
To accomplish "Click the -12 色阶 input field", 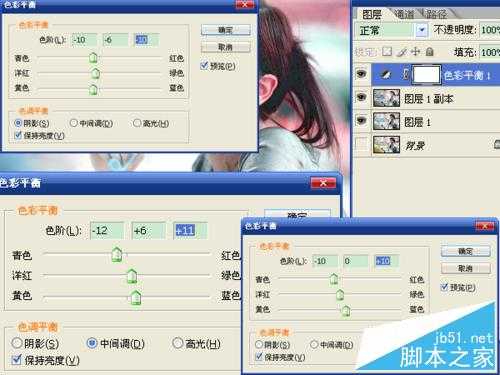I will point(107,230).
